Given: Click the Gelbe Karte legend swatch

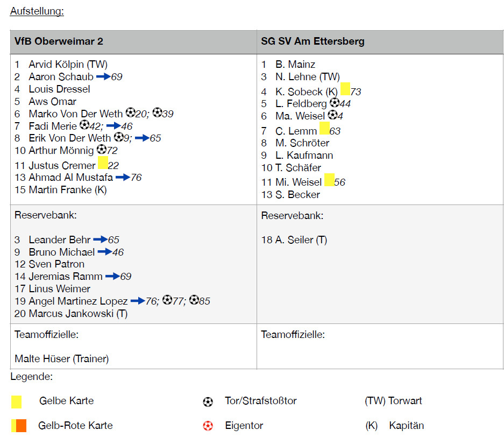Looking at the screenshot, I should point(17,401).
